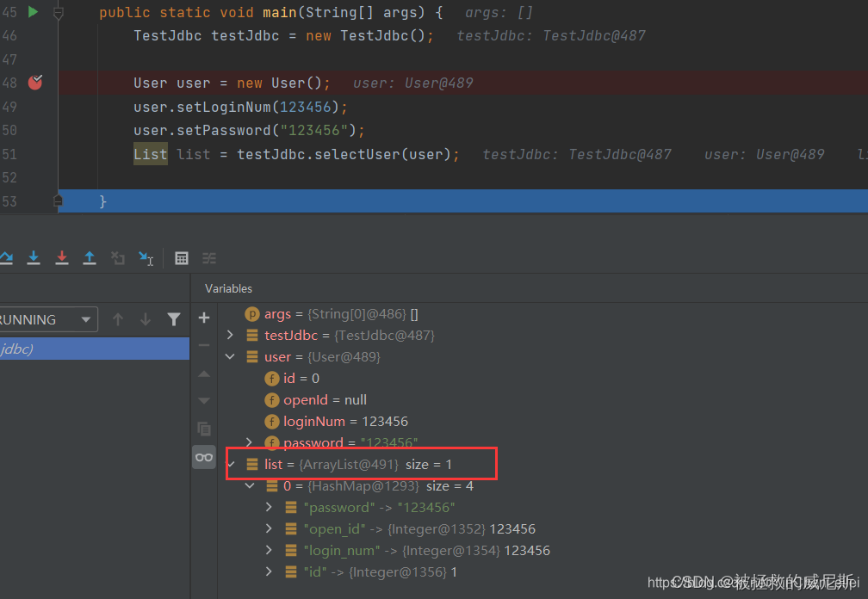Click the setPassword call on line 50
868x599 pixels.
pyautogui.click(x=224, y=131)
